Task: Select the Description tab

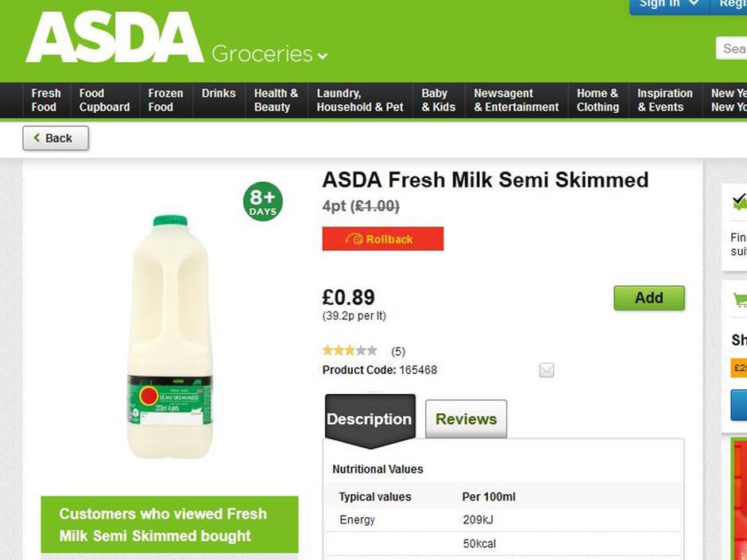Action: tap(368, 419)
